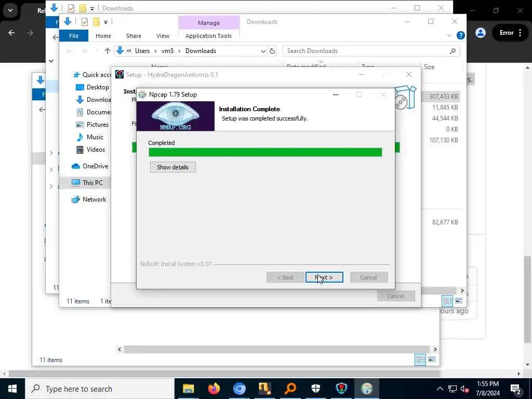The width and height of the screenshot is (532, 399).
Task: Open Firefox from the taskbar
Action: tap(214, 389)
